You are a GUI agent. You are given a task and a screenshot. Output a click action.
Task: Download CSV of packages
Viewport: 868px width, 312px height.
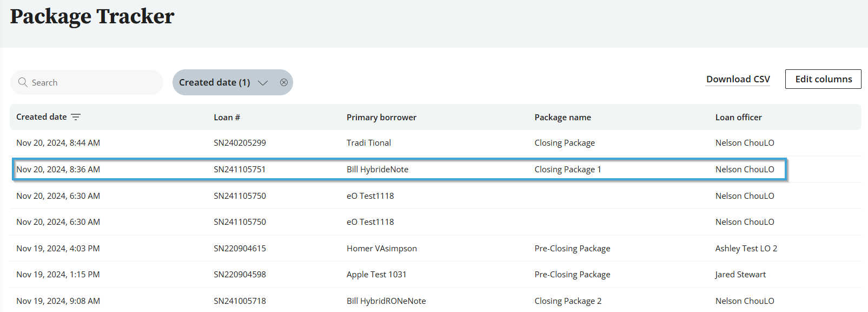738,79
